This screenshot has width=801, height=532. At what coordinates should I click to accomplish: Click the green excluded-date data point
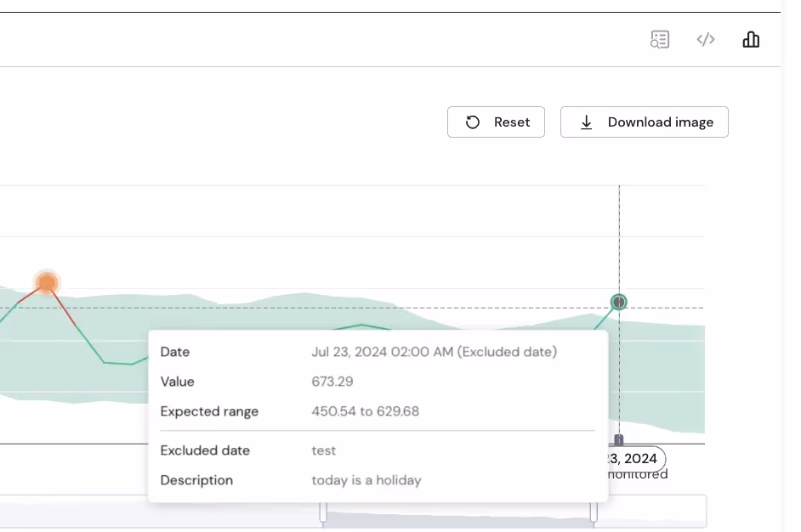tap(619, 303)
